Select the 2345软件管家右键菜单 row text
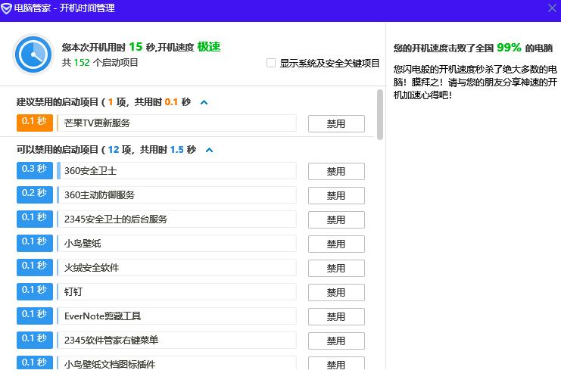The width and height of the screenshot is (561, 392). tap(111, 340)
